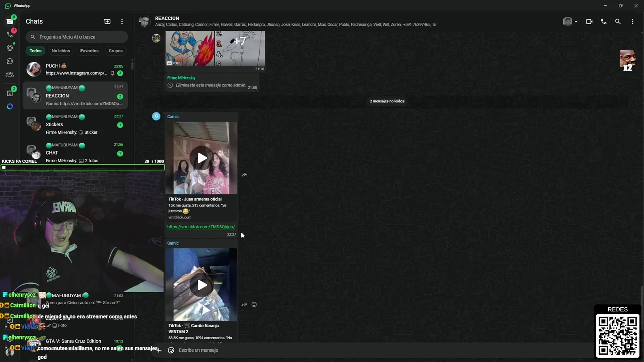Image resolution: width=644 pixels, height=362 pixels.
Task: Open the PUCHI chat
Action: [75, 69]
